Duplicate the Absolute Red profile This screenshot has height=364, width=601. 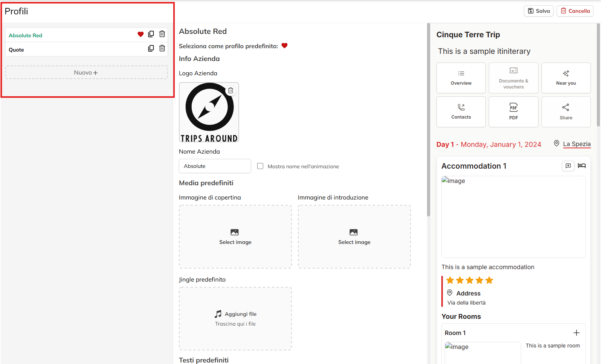pos(151,34)
